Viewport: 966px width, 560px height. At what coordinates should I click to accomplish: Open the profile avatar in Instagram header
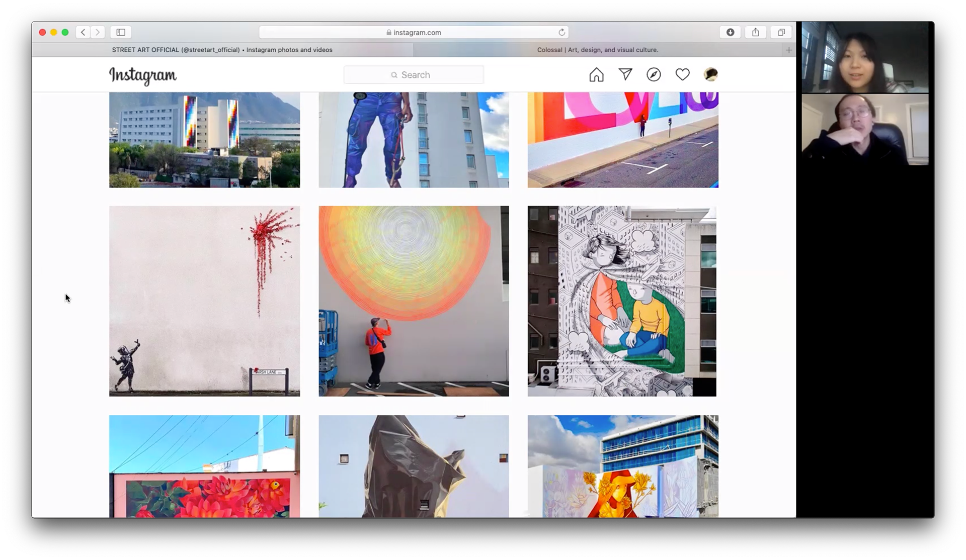point(710,74)
